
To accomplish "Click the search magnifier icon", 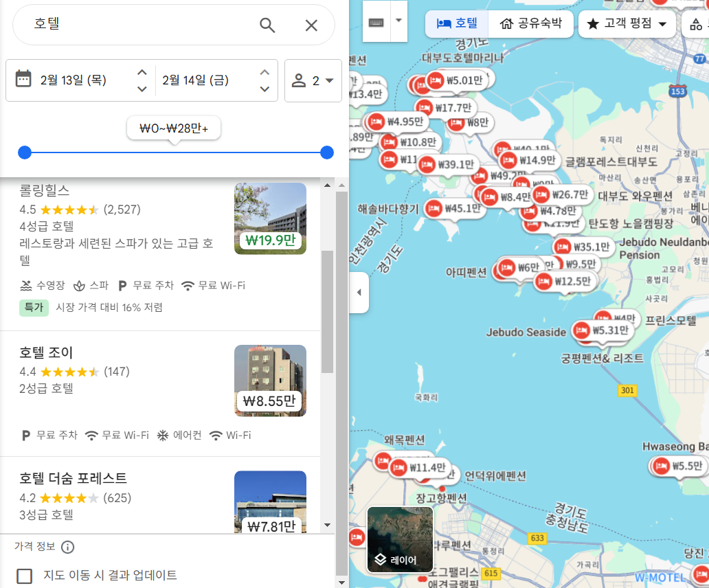I will click(x=267, y=25).
